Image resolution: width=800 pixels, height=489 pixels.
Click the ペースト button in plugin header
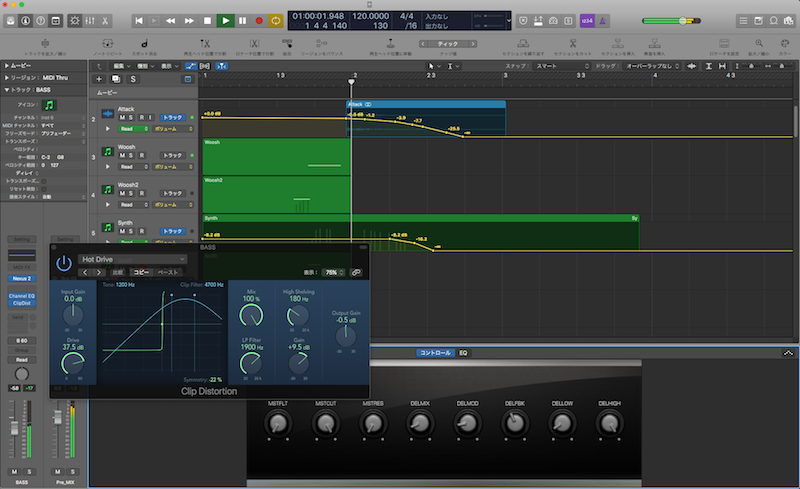167,272
